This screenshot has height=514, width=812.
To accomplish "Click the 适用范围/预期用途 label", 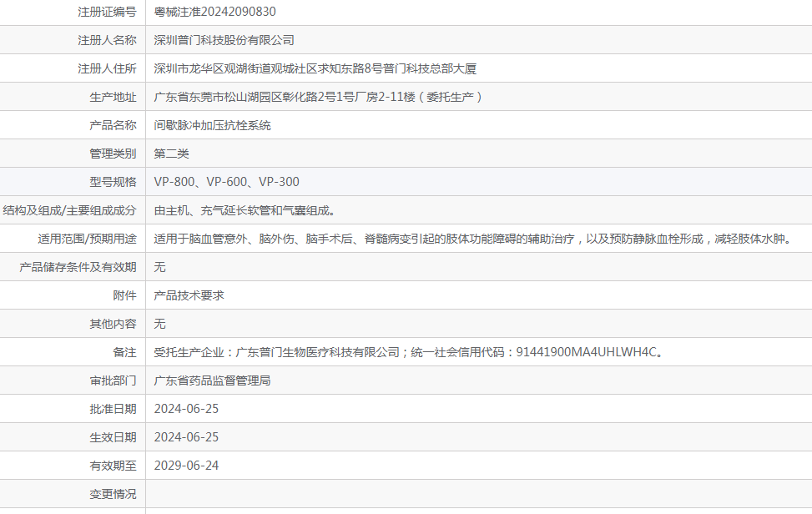I will [x=87, y=239].
